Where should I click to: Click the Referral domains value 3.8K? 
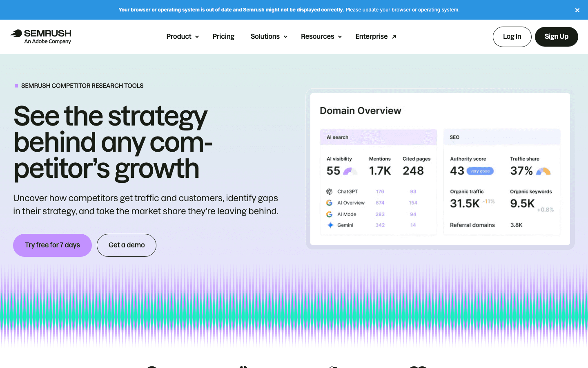[x=517, y=225]
